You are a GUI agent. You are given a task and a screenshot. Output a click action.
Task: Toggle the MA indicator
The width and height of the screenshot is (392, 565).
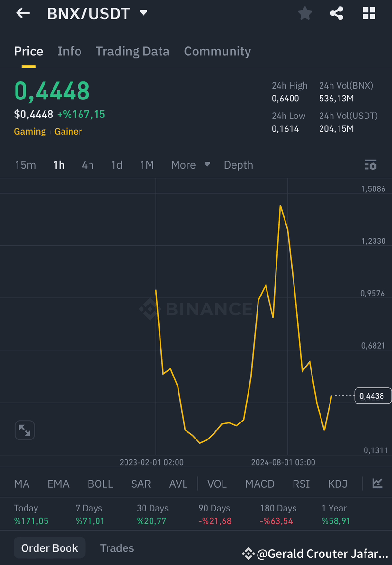click(x=22, y=484)
